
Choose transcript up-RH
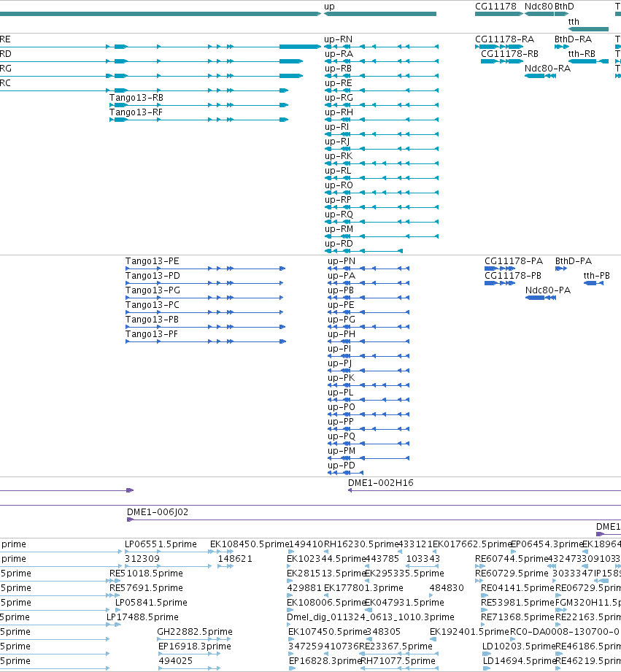pos(339,112)
